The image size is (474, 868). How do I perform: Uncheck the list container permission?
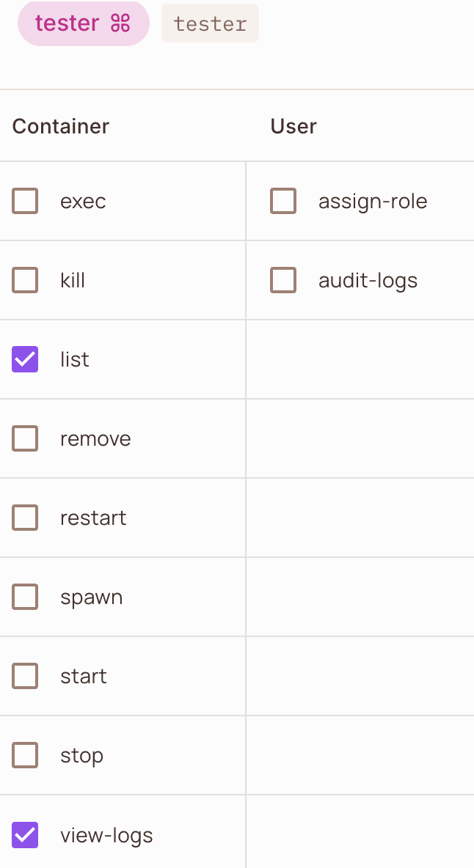click(x=25, y=358)
